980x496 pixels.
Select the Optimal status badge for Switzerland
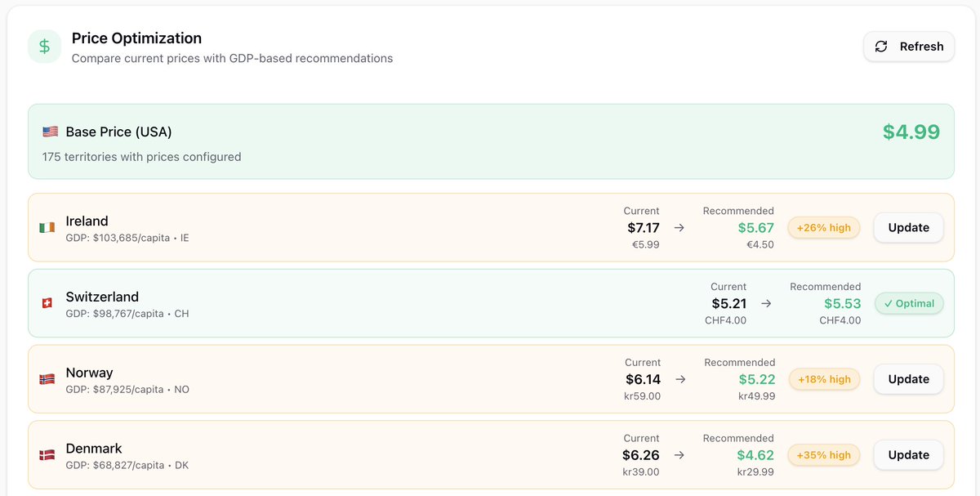[x=909, y=303]
